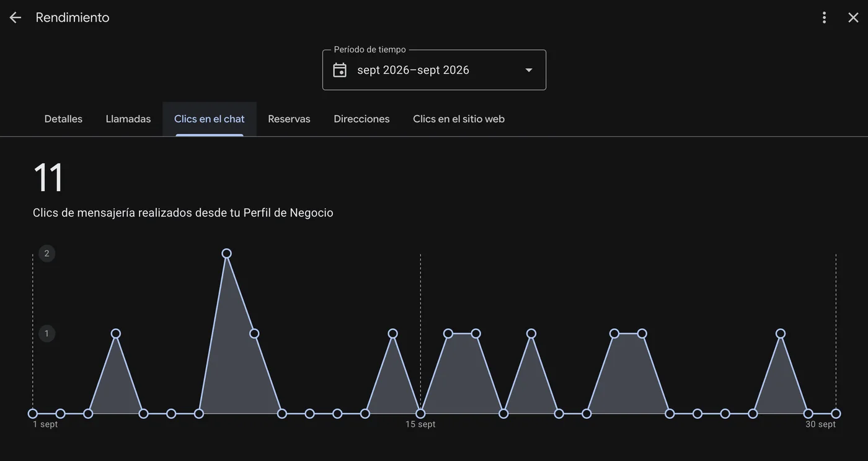This screenshot has height=461, width=868.
Task: Open the Llamadas tab
Action: click(128, 119)
